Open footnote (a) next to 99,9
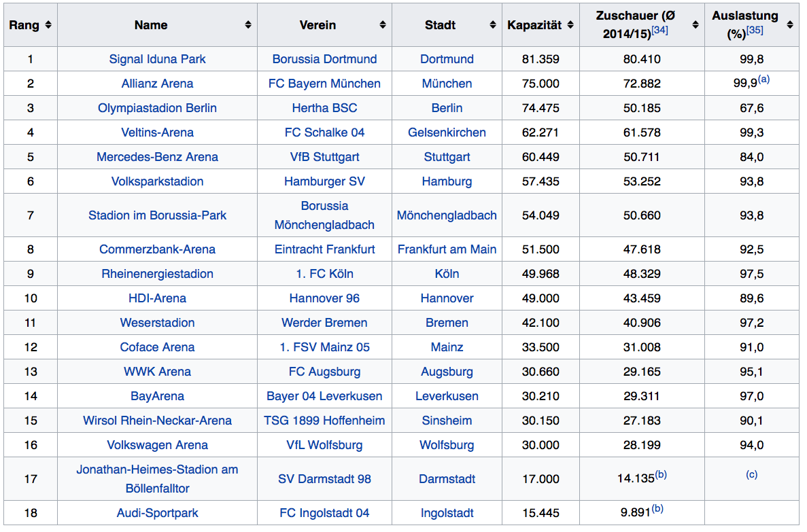The width and height of the screenshot is (807, 532). point(763,79)
